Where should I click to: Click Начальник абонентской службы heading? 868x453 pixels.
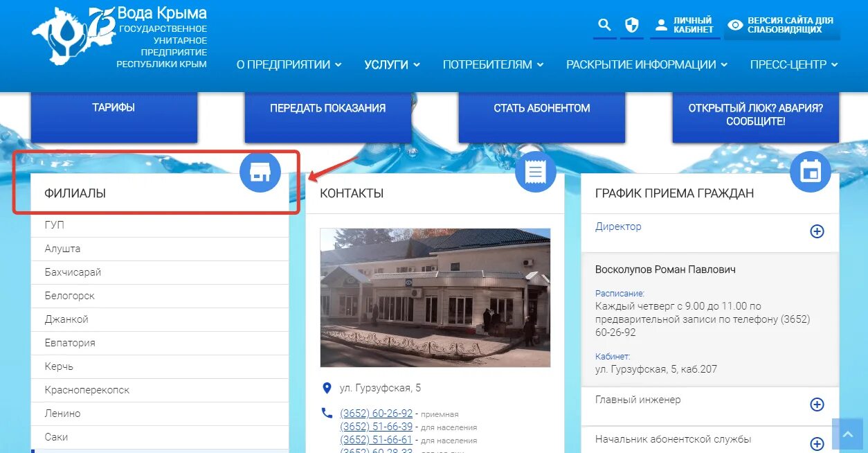tap(673, 439)
